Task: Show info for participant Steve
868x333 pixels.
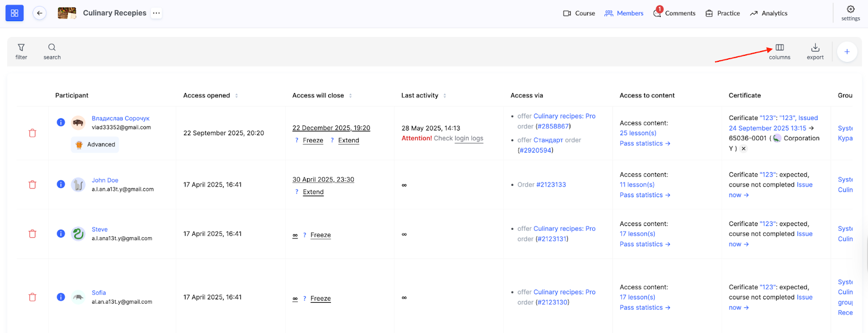Action: click(x=61, y=234)
